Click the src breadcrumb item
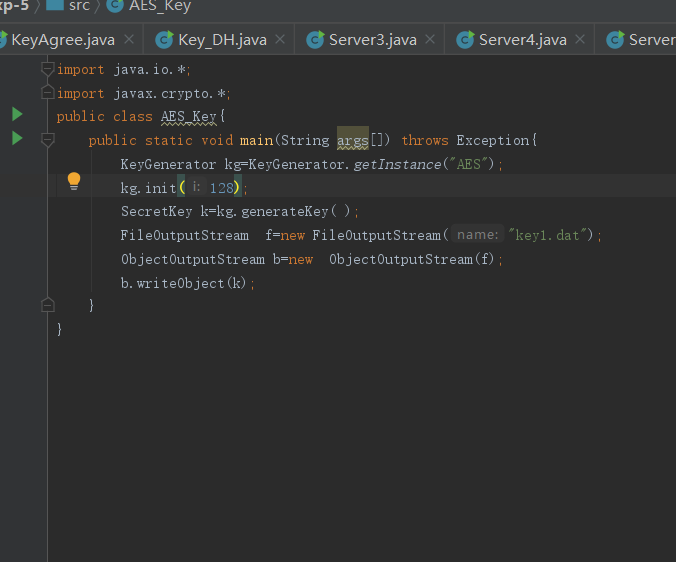This screenshot has height=562, width=676. tap(79, 5)
